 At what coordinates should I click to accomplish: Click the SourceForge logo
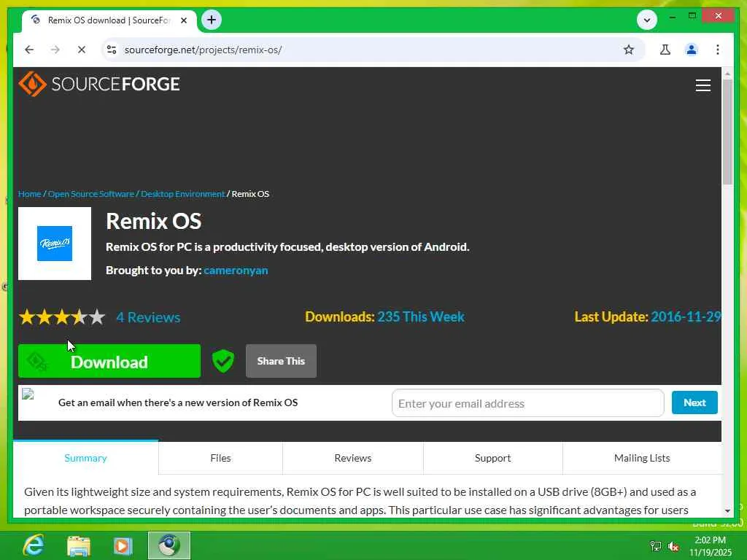pyautogui.click(x=99, y=84)
